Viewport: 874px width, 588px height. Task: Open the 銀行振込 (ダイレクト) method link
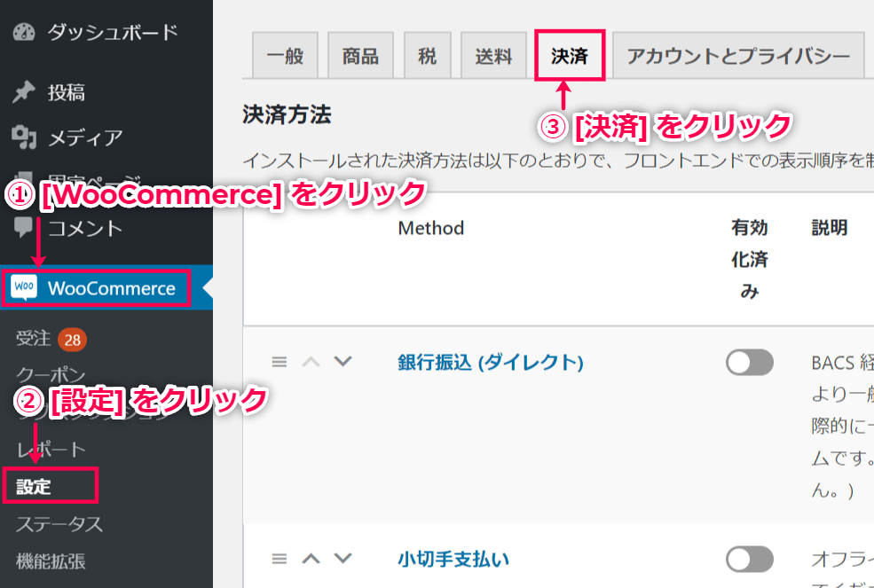pos(490,362)
